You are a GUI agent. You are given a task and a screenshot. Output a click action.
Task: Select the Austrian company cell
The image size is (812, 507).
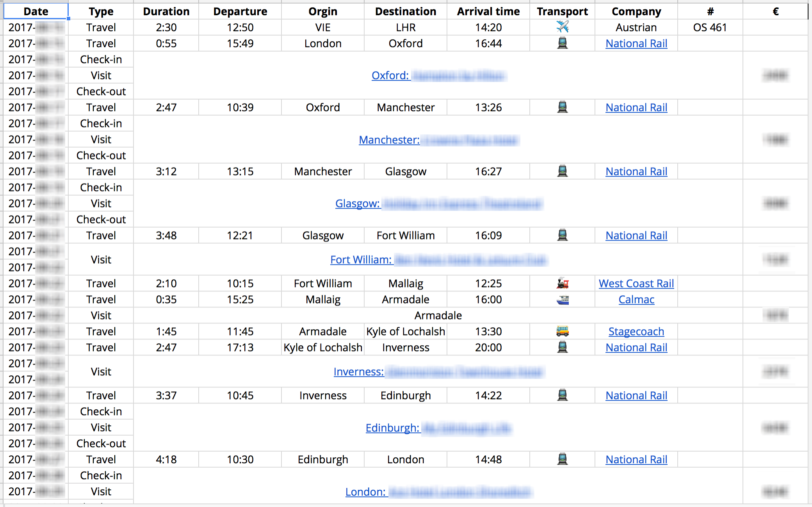[x=636, y=27]
